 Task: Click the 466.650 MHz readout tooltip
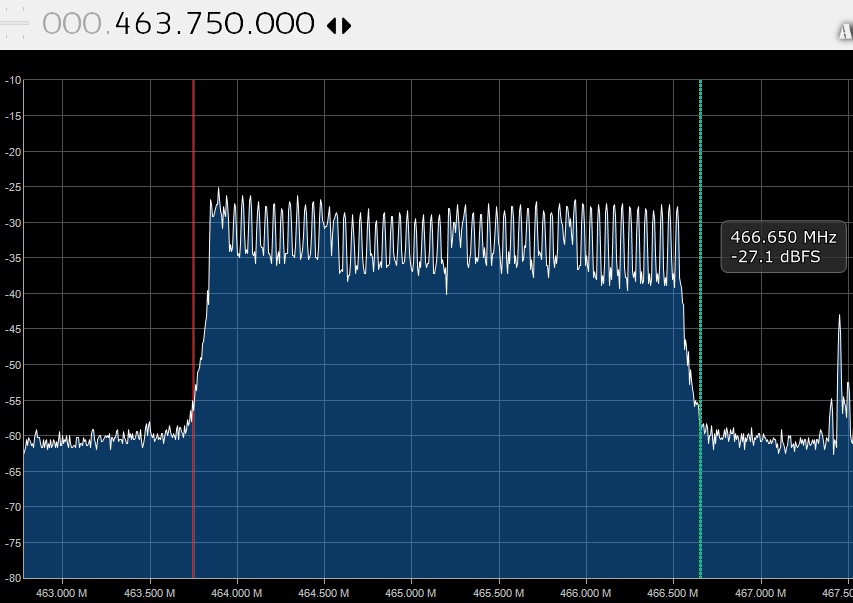point(785,247)
